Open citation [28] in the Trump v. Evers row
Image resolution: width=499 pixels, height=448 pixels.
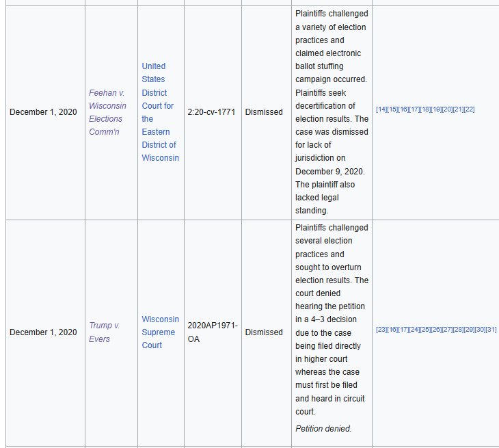458,330
